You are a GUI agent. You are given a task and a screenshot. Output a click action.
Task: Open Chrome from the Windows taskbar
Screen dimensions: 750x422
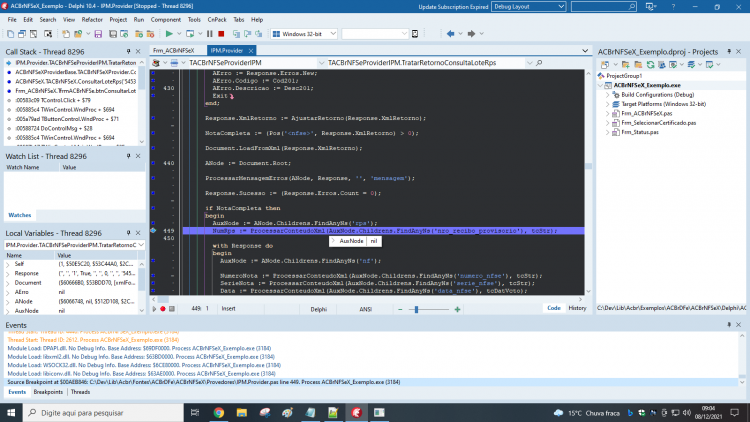(x=219, y=412)
